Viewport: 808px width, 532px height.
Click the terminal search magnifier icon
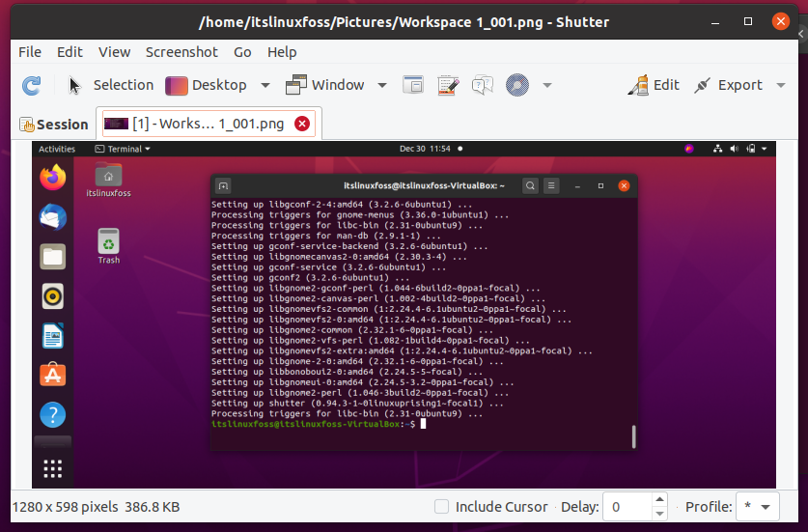[x=530, y=185]
